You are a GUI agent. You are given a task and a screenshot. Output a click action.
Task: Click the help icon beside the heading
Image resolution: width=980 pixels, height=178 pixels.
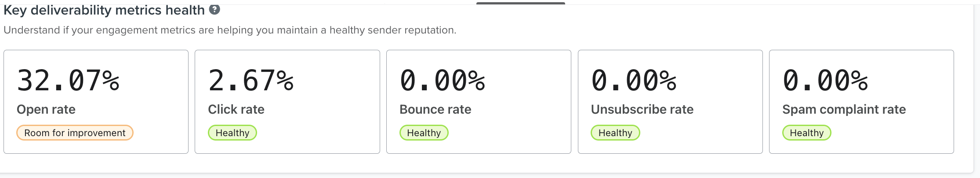tap(214, 9)
